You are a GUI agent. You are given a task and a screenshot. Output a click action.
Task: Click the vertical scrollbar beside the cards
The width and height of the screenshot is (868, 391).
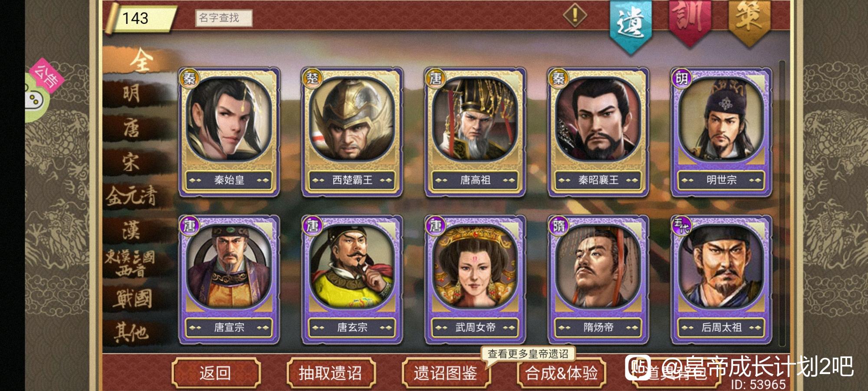tap(782, 203)
